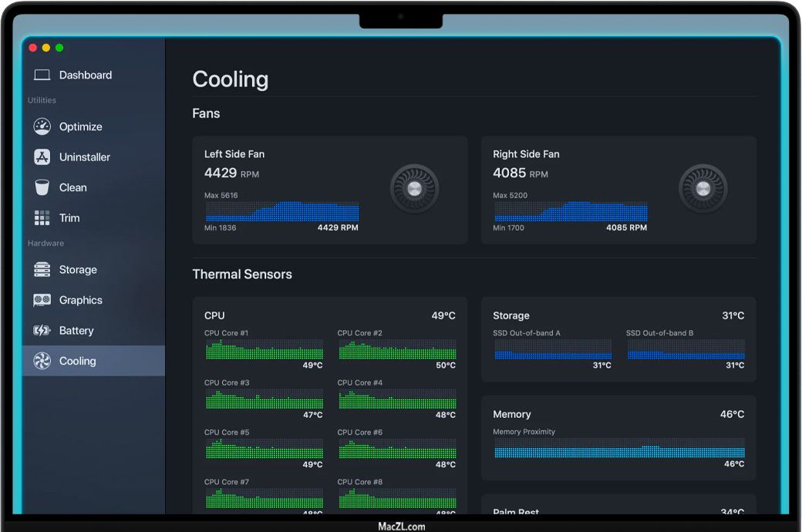
Task: Go to the Graphics sidebar label
Action: [81, 300]
